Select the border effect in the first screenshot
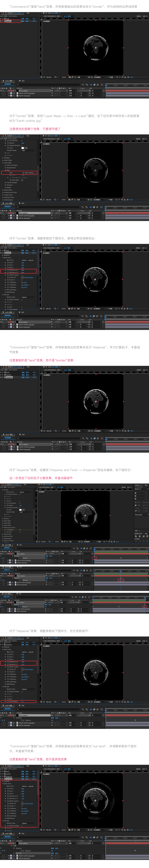Screen dimensions: 149x868 pyautogui.click(x=8, y=21)
